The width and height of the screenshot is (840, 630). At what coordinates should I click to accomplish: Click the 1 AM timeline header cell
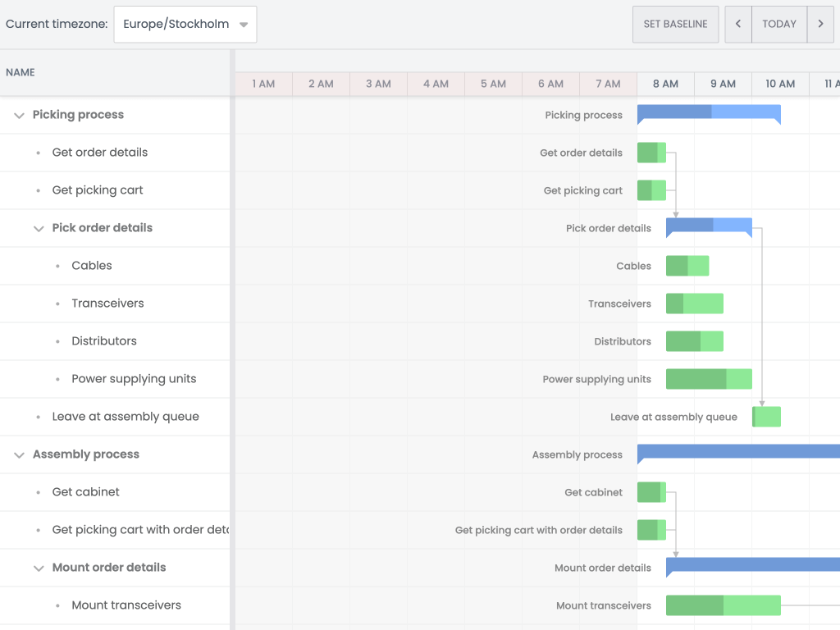[263, 84]
